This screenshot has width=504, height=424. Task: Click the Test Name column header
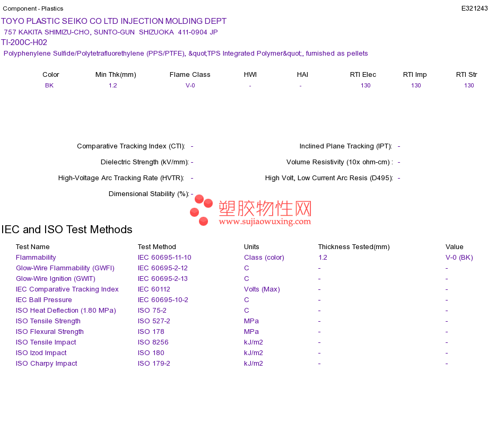point(33,246)
